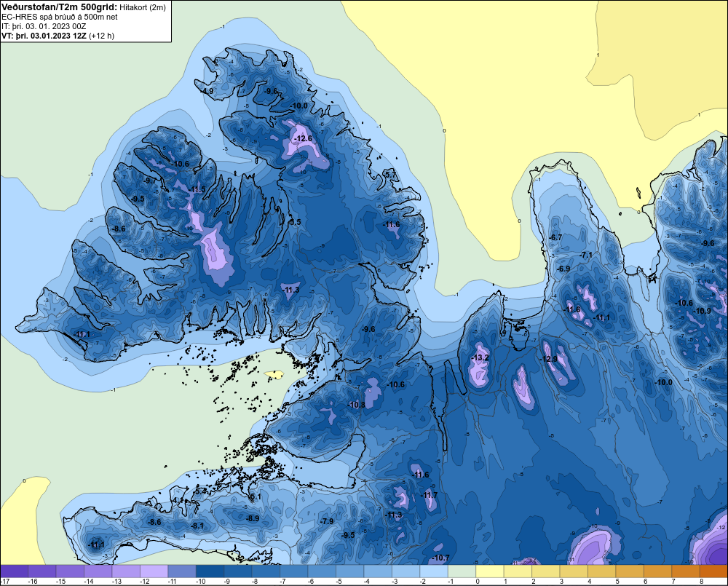Click the -6.7 temperature label
This screenshot has height=586, width=728.
(x=555, y=237)
